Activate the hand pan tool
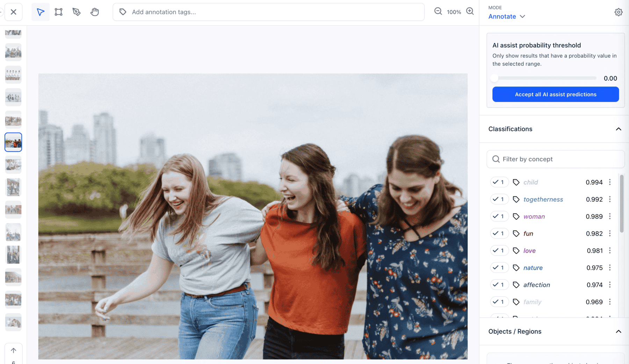This screenshot has width=629, height=364. click(95, 12)
